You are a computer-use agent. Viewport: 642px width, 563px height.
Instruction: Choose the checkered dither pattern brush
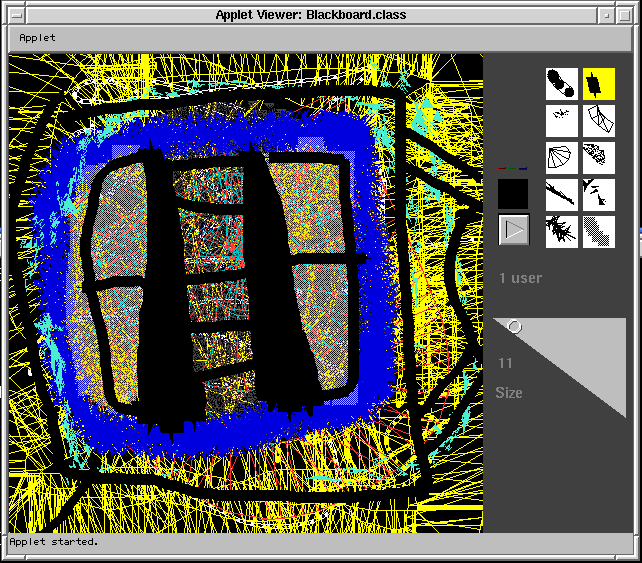[x=599, y=232]
